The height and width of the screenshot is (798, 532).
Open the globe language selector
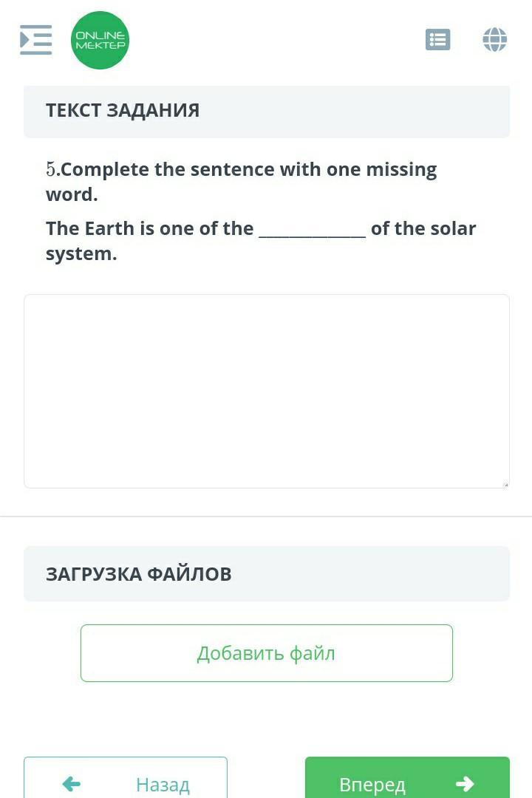[x=495, y=40]
